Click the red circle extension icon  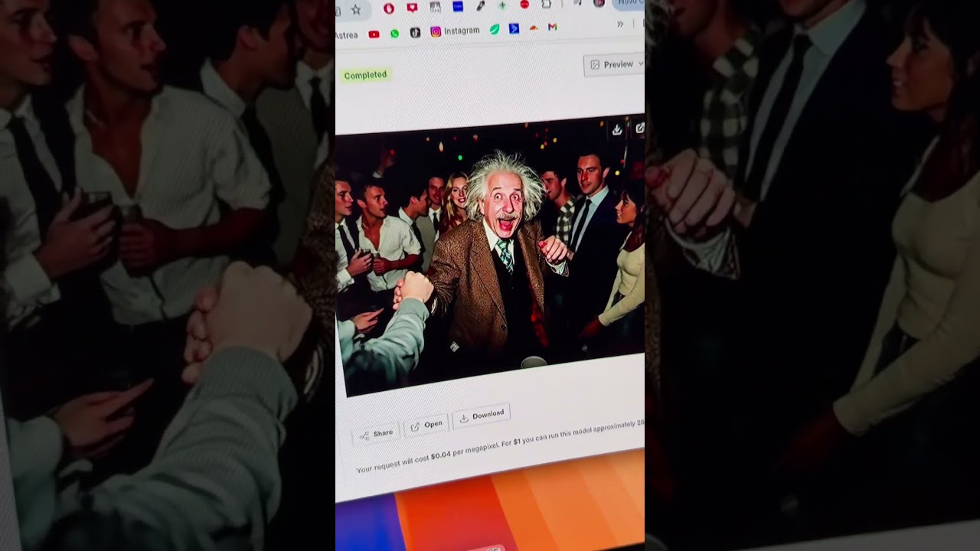(x=524, y=5)
